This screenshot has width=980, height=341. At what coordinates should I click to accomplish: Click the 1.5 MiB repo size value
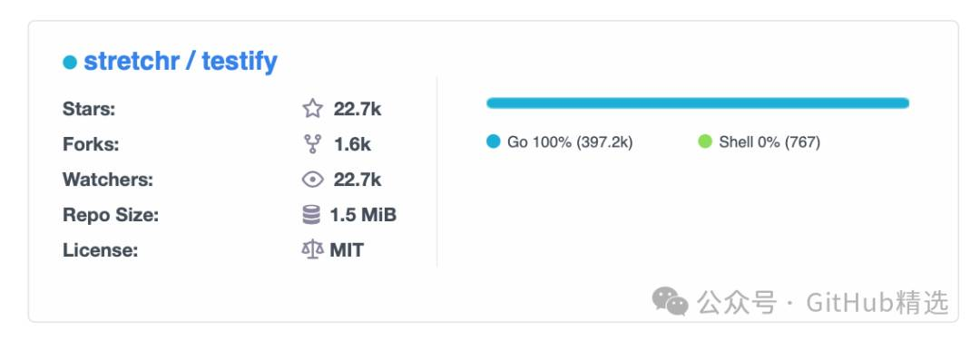pyautogui.click(x=363, y=216)
